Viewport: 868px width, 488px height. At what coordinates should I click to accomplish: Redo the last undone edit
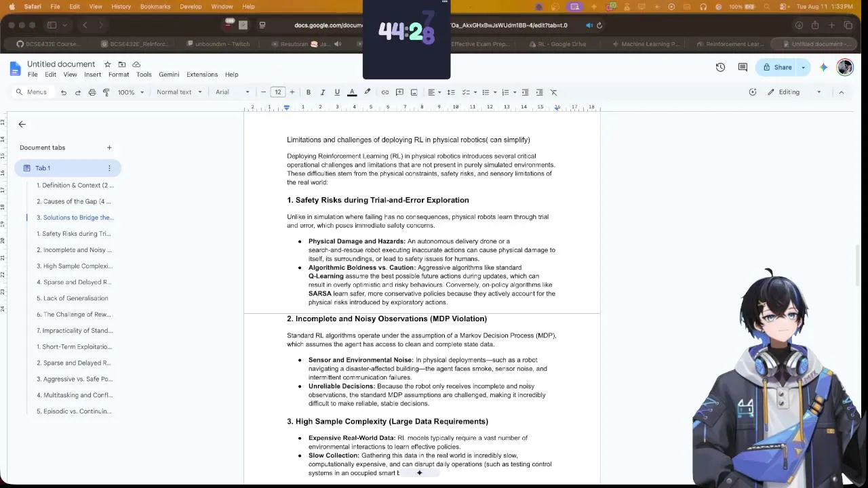pyautogui.click(x=78, y=92)
